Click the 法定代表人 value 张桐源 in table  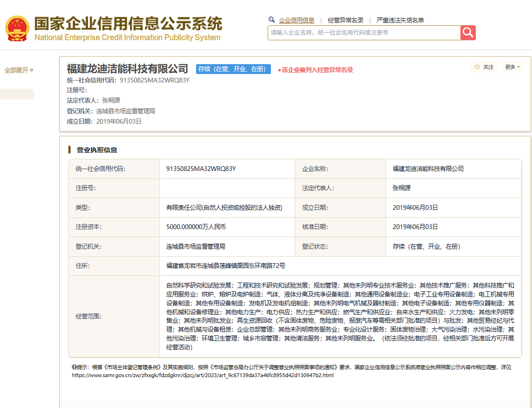click(401, 188)
